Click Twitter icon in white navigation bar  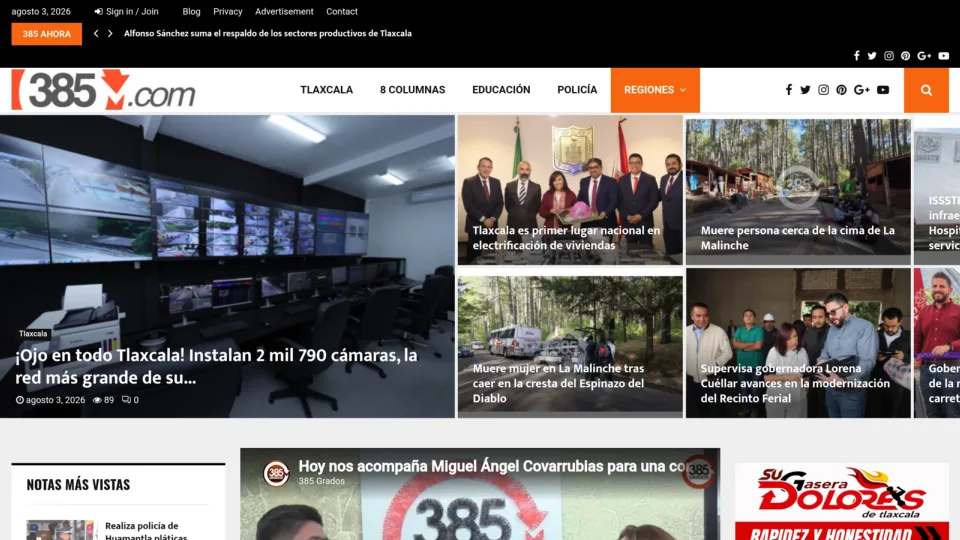click(805, 90)
